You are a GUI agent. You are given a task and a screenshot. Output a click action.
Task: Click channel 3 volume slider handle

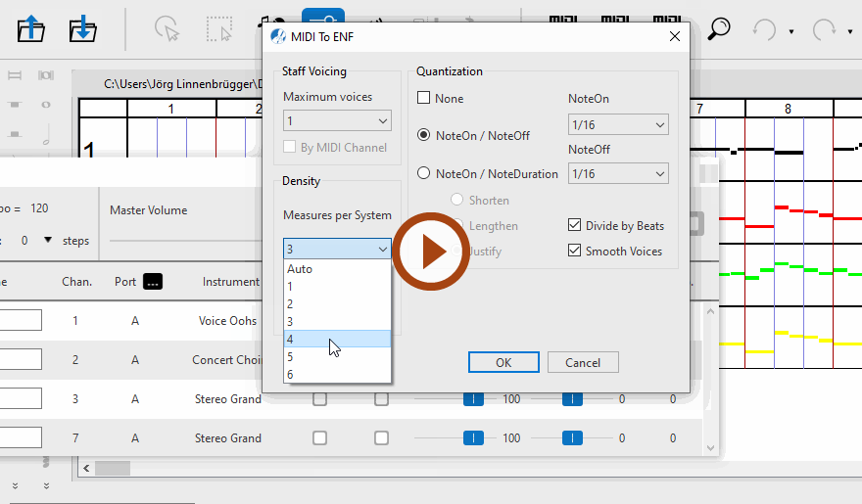click(x=473, y=399)
